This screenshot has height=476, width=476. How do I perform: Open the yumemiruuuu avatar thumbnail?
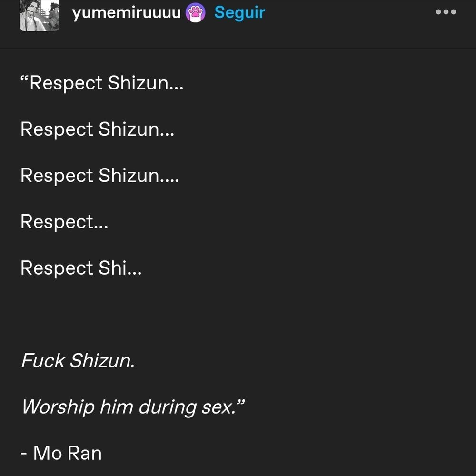click(x=40, y=15)
